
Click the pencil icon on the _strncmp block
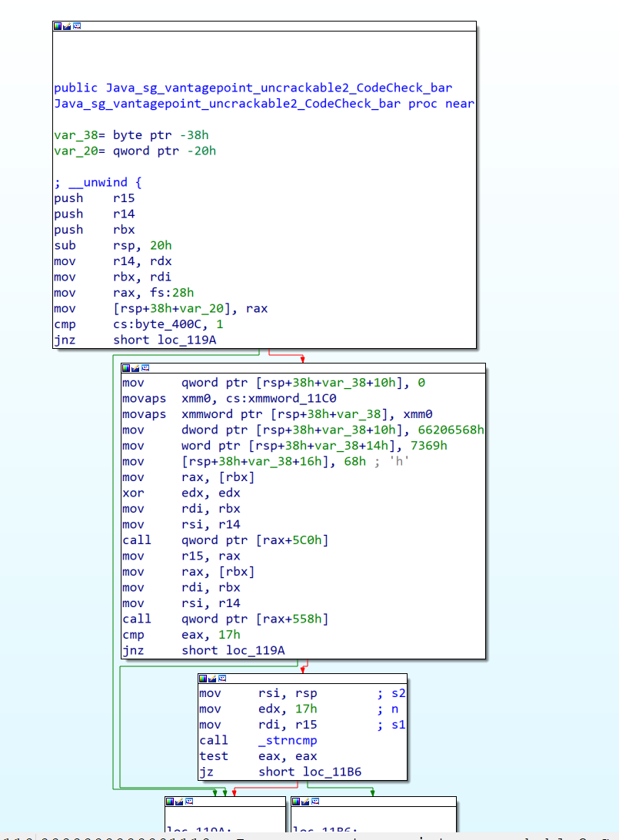click(x=212, y=679)
